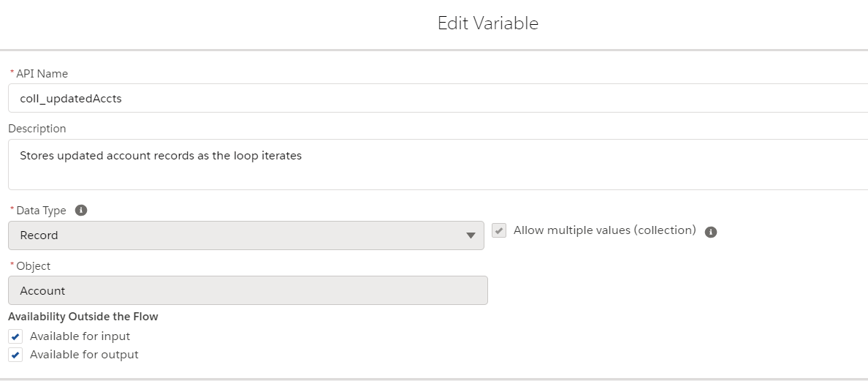Click the Data Type label text
The width and height of the screenshot is (868, 381).
pos(41,211)
